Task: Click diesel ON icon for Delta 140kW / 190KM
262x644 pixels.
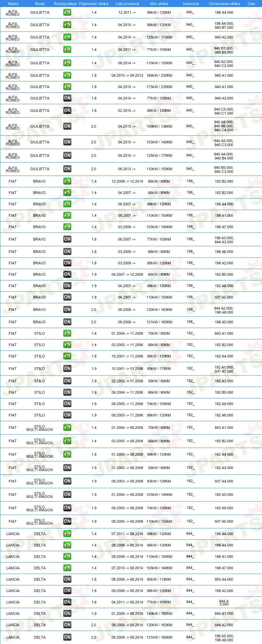Action: (67, 614)
